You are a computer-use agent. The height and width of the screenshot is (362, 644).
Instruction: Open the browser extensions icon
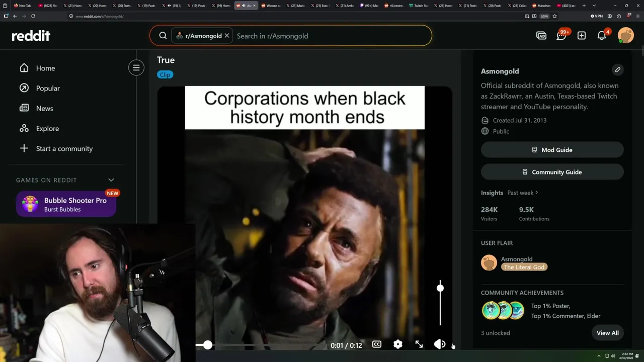(x=618, y=16)
